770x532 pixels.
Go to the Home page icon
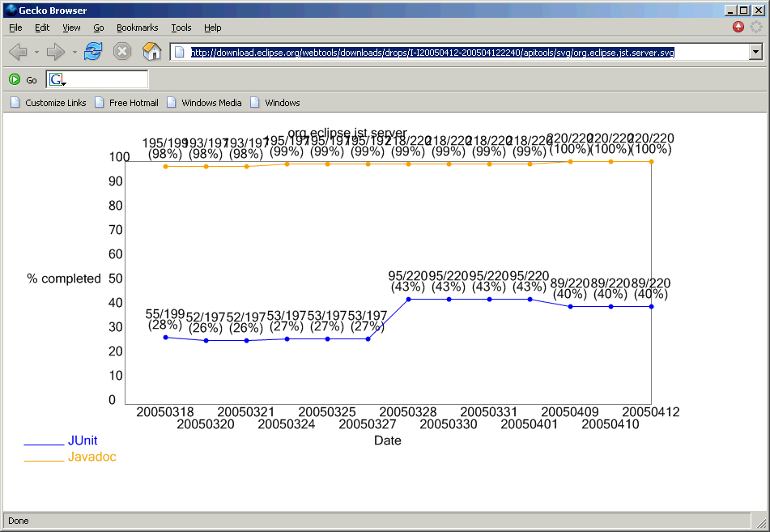[151, 52]
